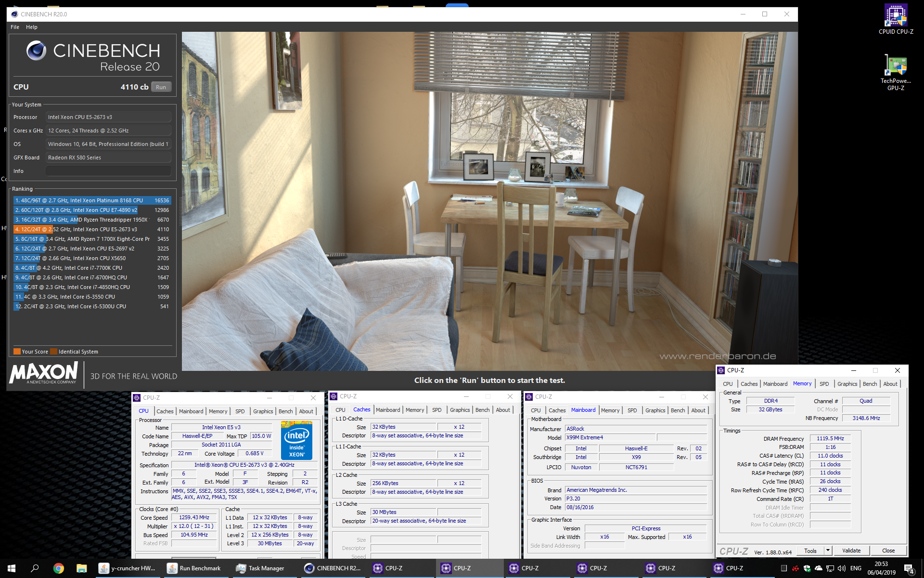Click the DRAM Frequency value 1119.5 MHz

pos(830,438)
